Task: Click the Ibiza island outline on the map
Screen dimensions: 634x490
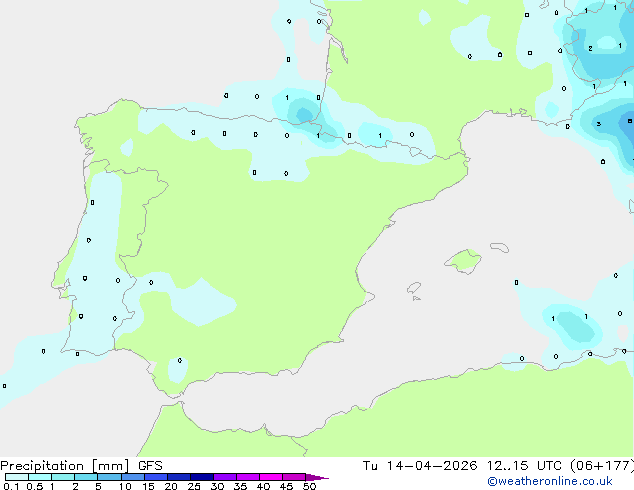Action: pyautogui.click(x=414, y=288)
